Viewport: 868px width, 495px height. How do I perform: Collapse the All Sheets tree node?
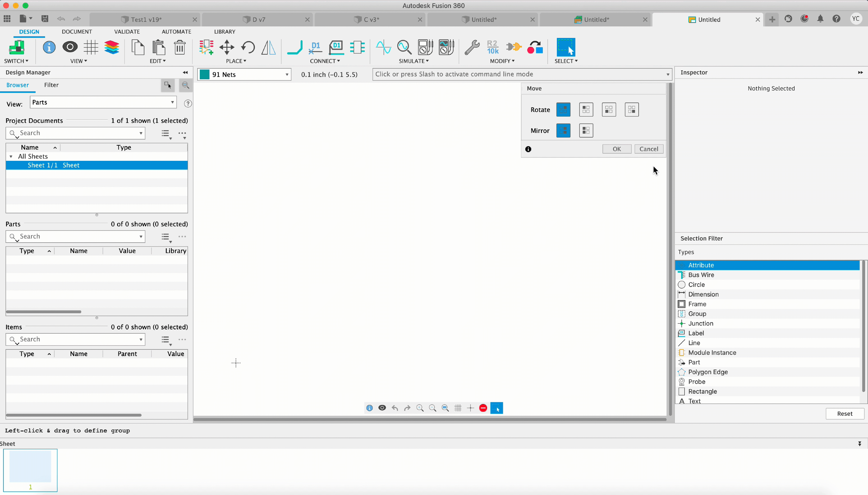[x=11, y=156]
